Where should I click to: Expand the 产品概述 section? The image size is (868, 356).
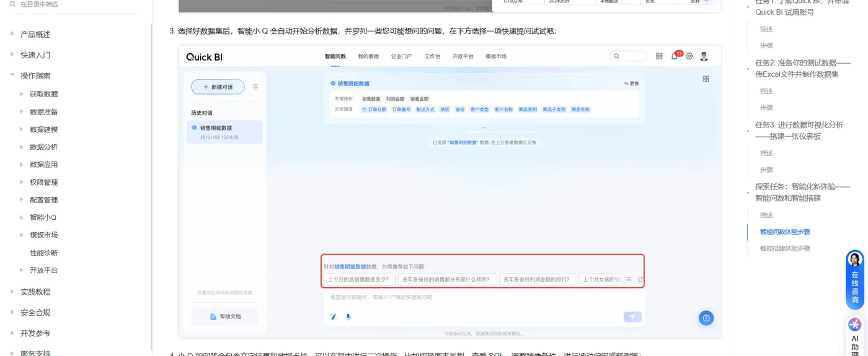click(12, 34)
